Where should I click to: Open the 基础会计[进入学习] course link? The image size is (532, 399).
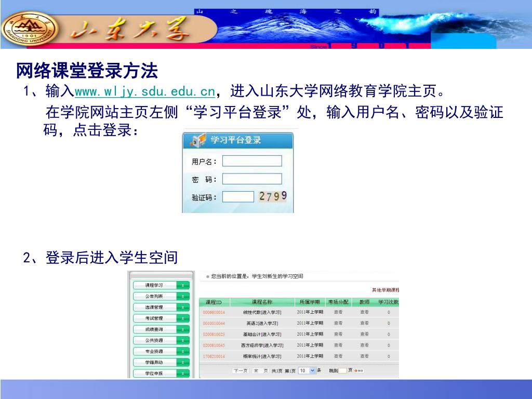(x=262, y=334)
